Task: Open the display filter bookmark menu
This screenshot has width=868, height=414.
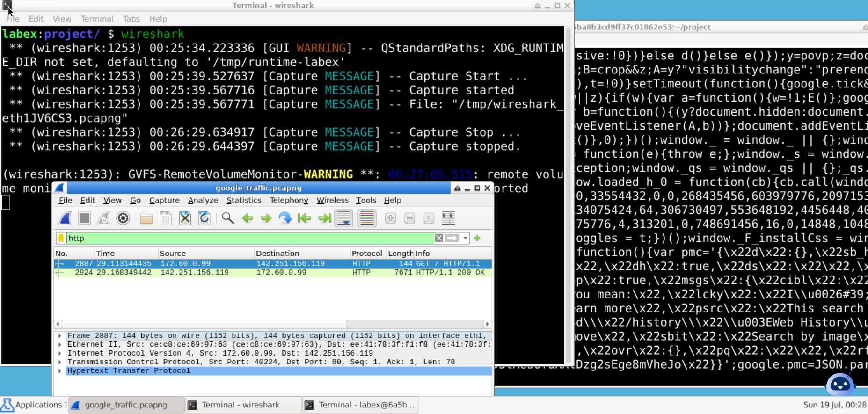Action: [61, 238]
